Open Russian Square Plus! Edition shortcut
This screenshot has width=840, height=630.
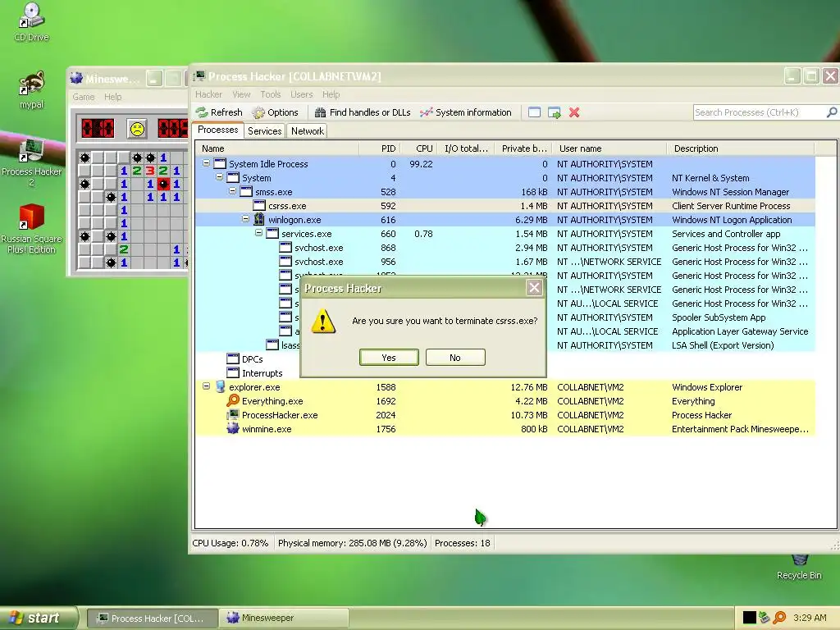[31, 229]
